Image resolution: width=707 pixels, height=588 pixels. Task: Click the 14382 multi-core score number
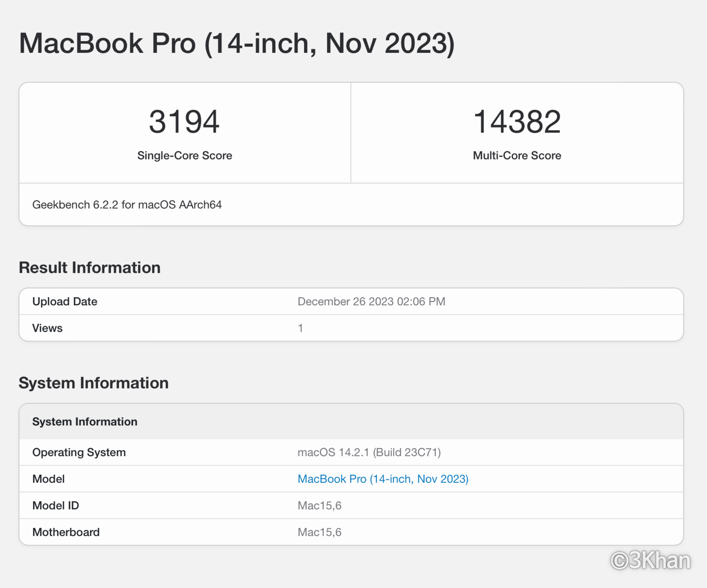[x=517, y=122]
